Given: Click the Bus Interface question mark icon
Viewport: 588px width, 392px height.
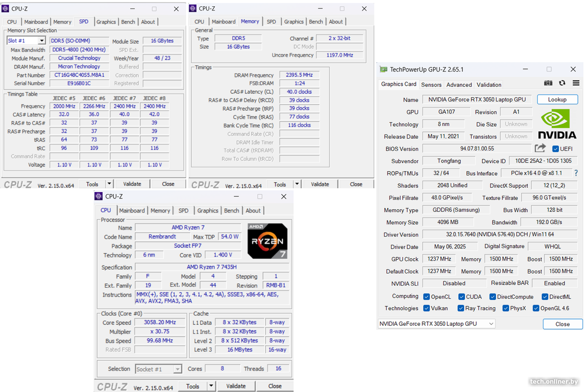Looking at the screenshot, I should click(576, 173).
